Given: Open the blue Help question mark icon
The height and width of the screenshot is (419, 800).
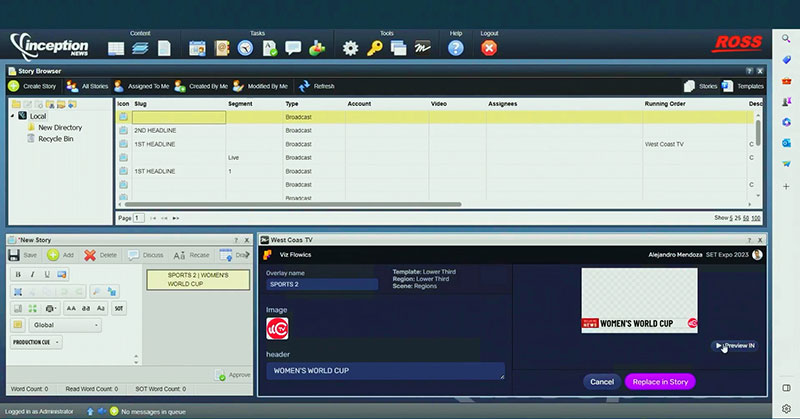Looking at the screenshot, I should tap(456, 48).
